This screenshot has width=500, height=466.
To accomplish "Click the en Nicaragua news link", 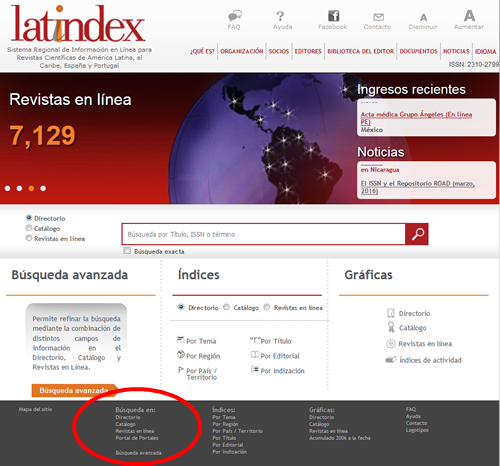I will click(380, 170).
